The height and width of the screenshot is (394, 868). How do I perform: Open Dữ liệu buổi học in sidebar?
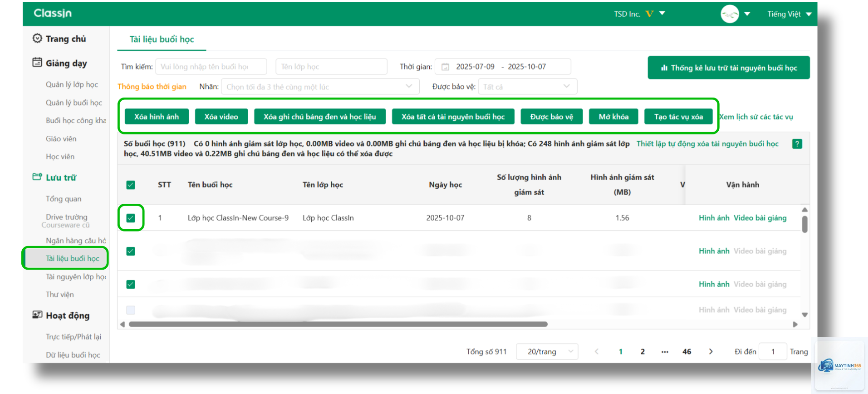point(73,355)
